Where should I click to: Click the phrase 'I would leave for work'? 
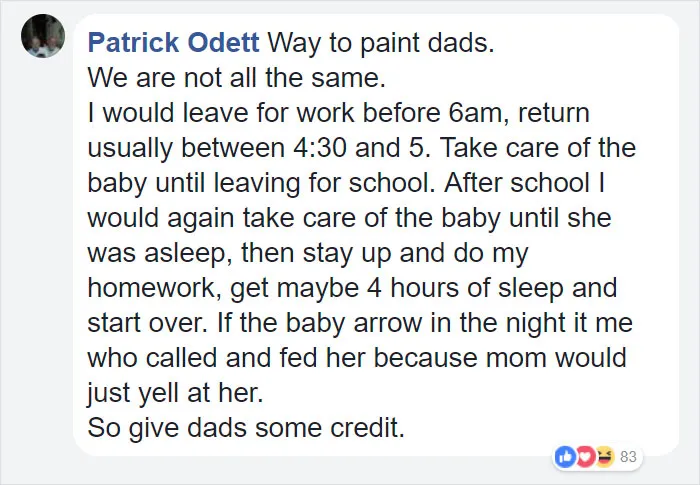click(x=221, y=113)
